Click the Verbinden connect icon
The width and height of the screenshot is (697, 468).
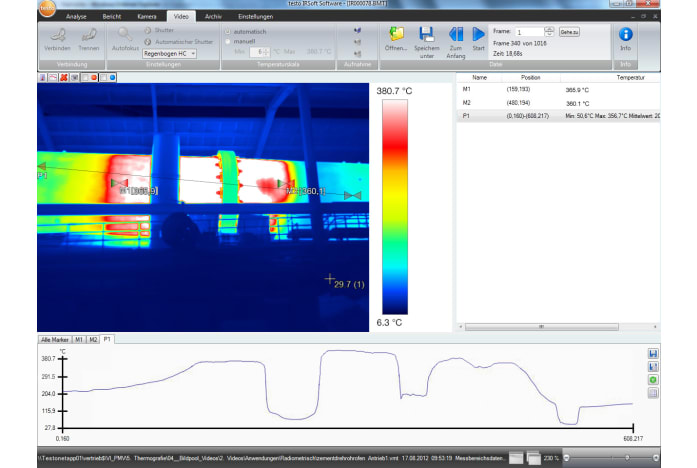point(57,37)
